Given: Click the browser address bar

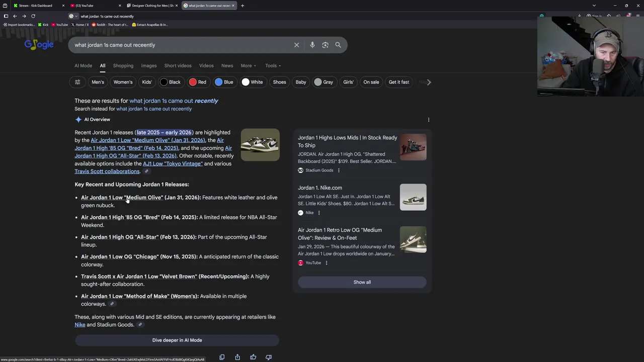Looking at the screenshot, I should [302, 16].
